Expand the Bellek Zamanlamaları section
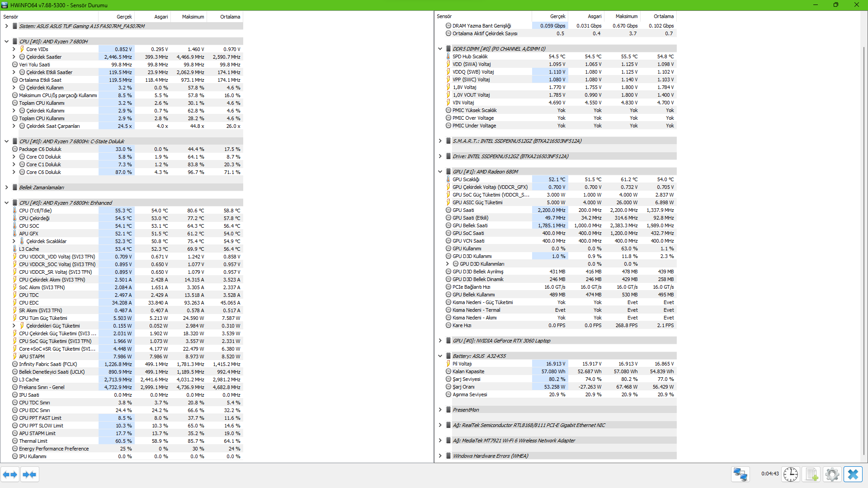 click(6, 188)
